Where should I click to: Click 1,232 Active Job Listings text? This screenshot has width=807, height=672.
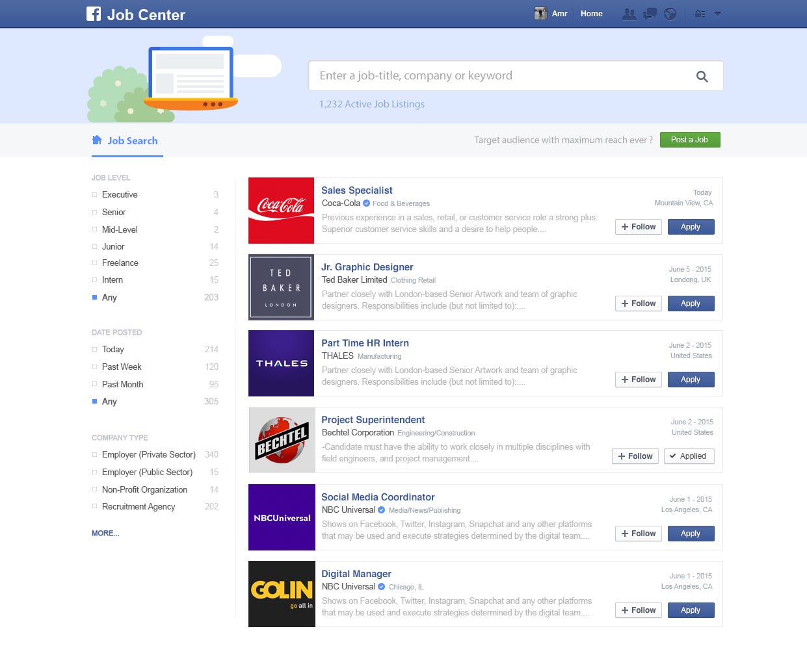tap(371, 104)
